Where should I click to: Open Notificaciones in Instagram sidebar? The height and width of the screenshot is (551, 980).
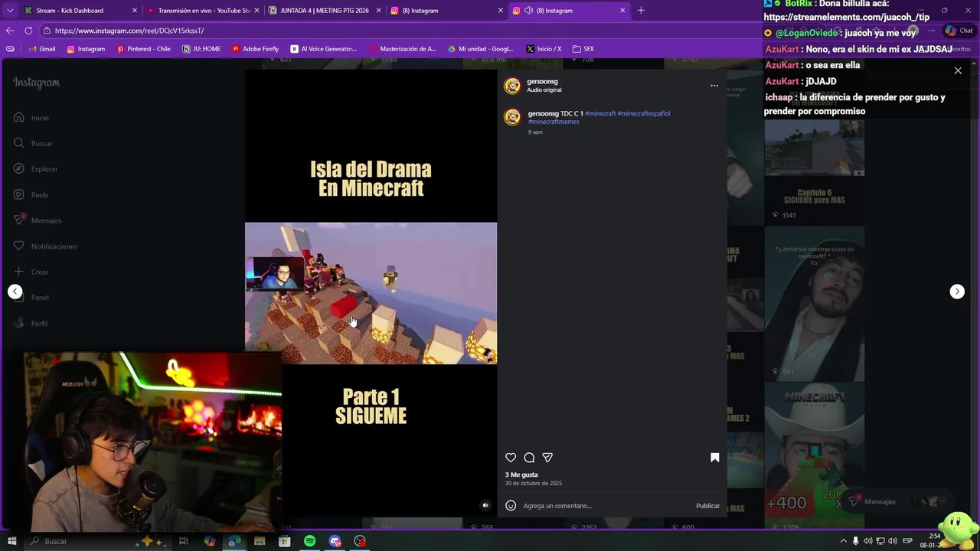pos(46,246)
